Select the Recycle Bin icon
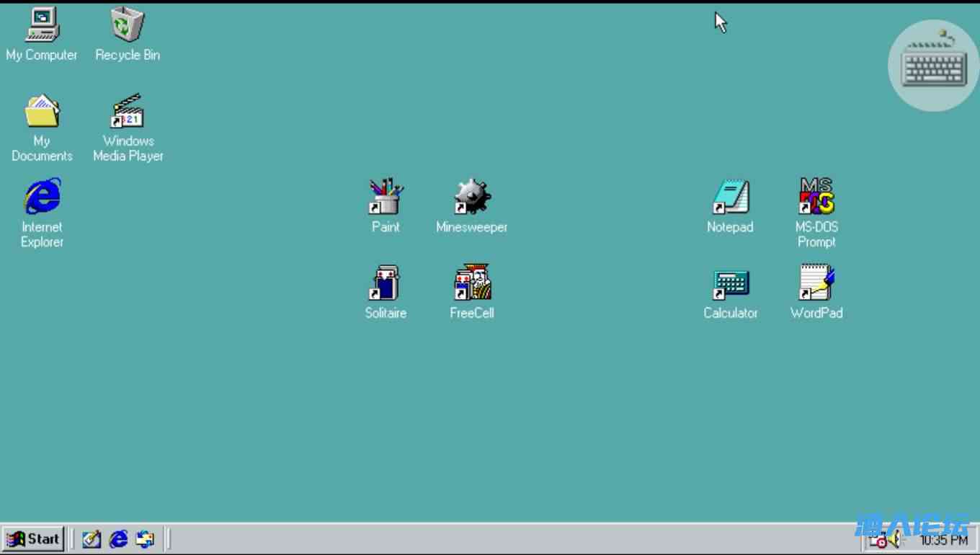This screenshot has height=555, width=980. (x=128, y=25)
